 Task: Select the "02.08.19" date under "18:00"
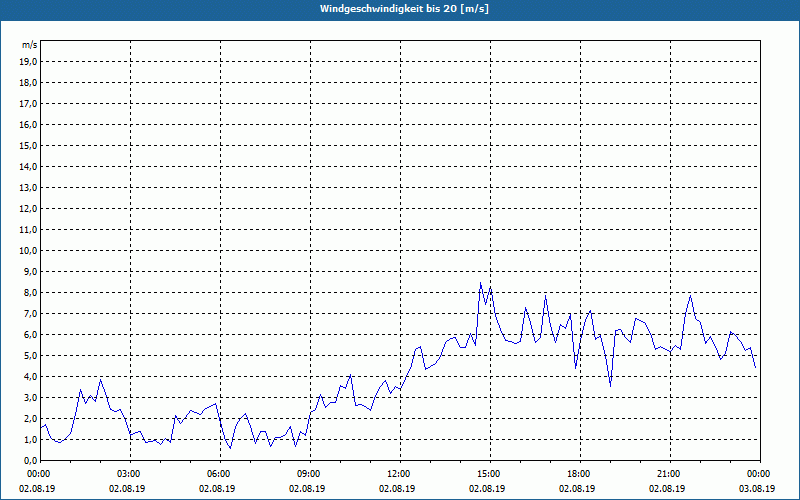577,488
